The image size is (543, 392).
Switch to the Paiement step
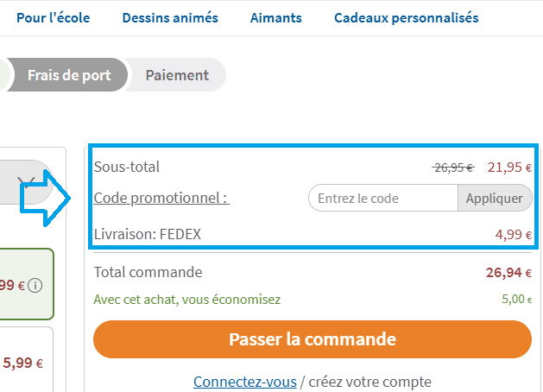click(x=177, y=75)
